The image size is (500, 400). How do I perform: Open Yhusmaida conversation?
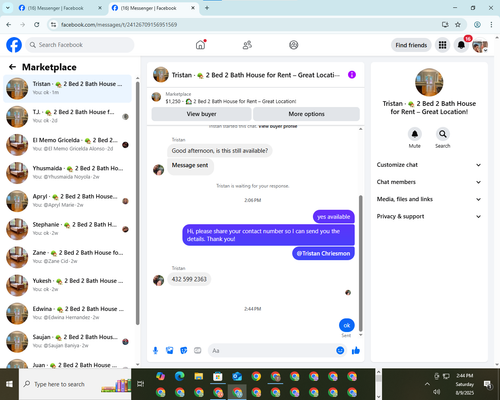coord(67,173)
